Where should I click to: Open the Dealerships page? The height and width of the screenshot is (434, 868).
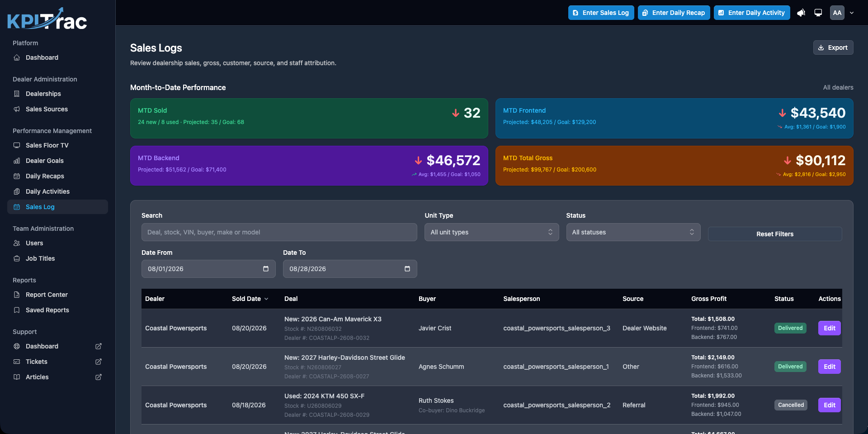43,94
